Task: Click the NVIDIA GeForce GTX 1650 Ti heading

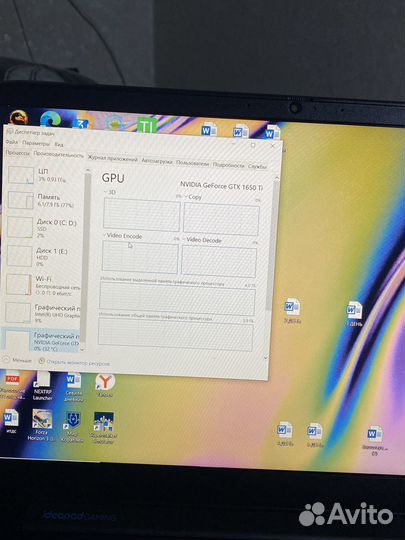Action: click(221, 186)
